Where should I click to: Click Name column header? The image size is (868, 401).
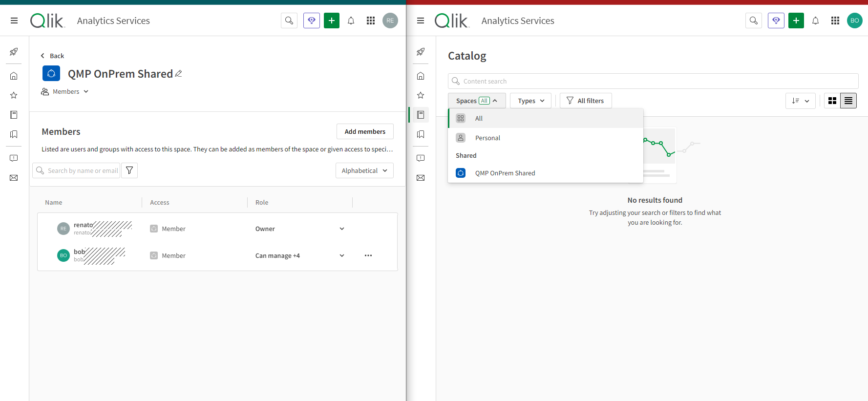[54, 202]
